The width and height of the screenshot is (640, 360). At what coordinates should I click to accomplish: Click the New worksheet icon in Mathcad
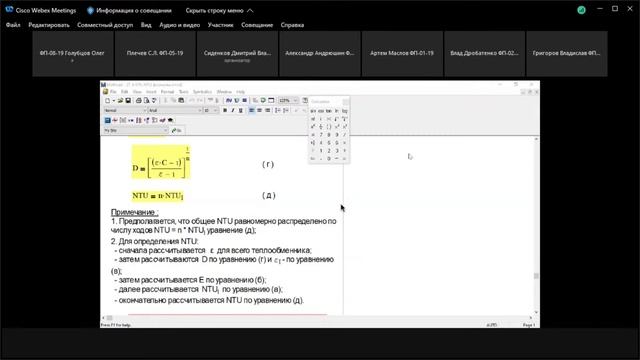[108, 100]
